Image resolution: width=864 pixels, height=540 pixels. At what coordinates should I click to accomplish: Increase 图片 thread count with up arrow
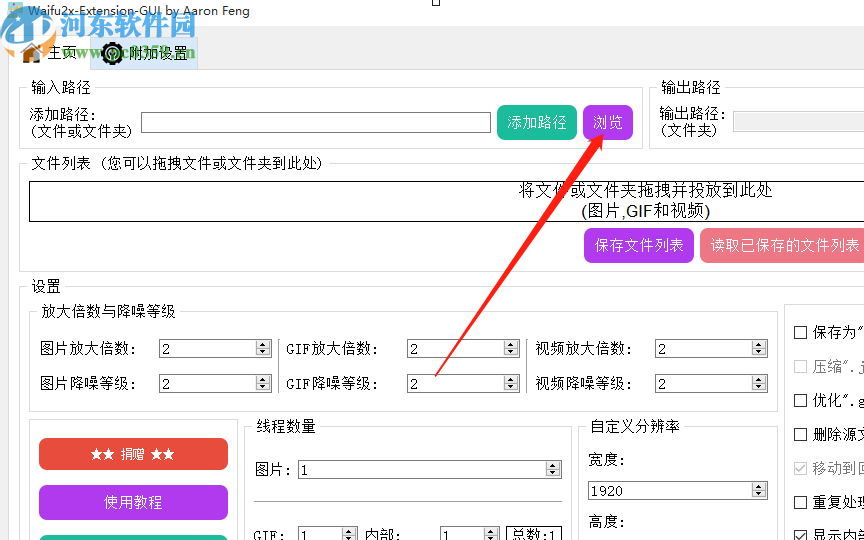553,466
